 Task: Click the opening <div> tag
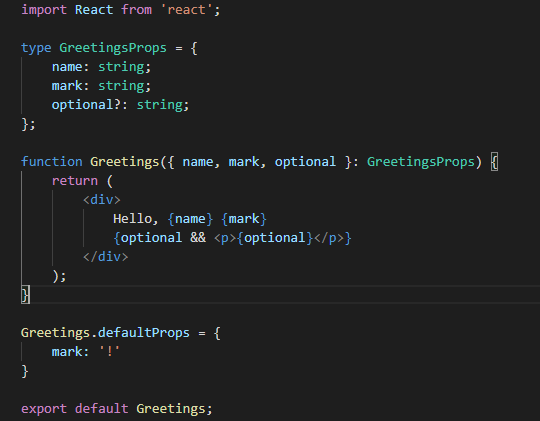[102, 199]
